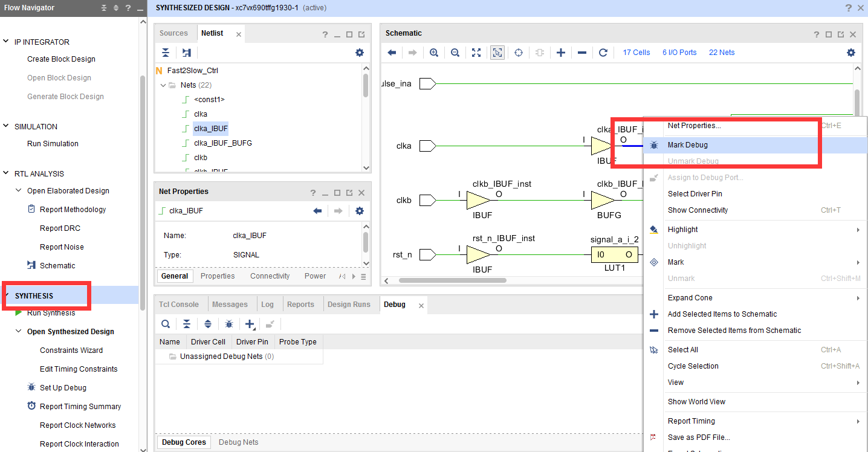Image resolution: width=868 pixels, height=452 pixels.
Task: Click Run Synthesis in Flow Navigator
Action: (x=51, y=313)
